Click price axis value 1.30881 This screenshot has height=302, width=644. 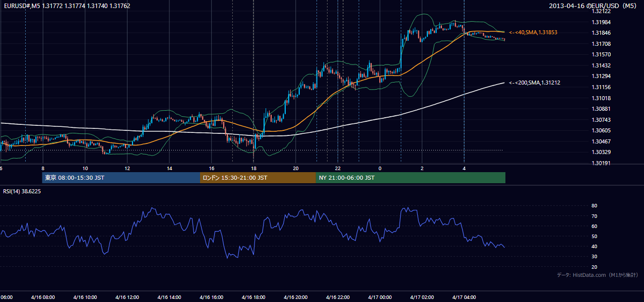pos(601,109)
